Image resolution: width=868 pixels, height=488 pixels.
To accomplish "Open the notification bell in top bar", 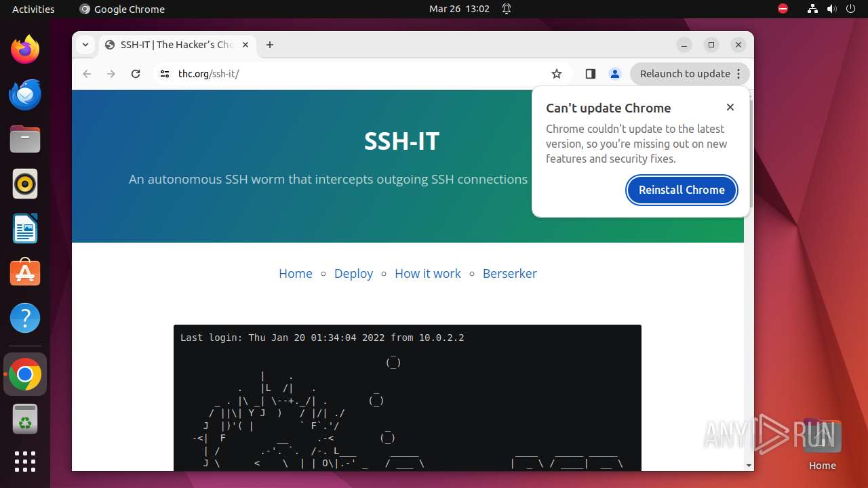I will pyautogui.click(x=507, y=9).
